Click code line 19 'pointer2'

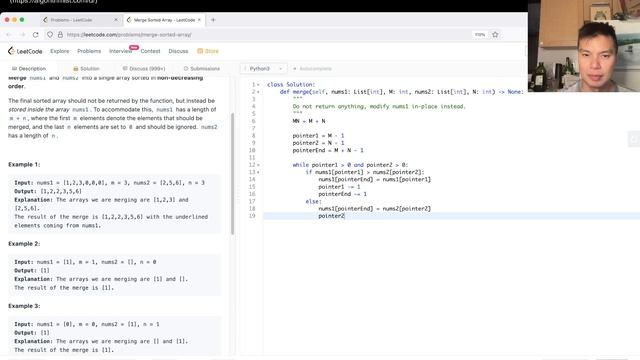click(331, 216)
